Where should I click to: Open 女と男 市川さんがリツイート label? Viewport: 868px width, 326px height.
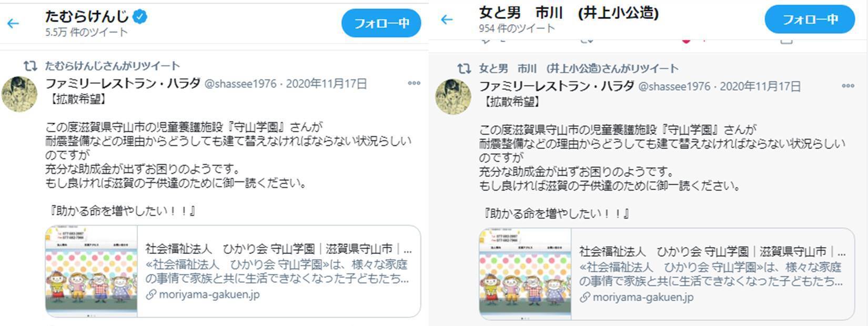tap(579, 68)
